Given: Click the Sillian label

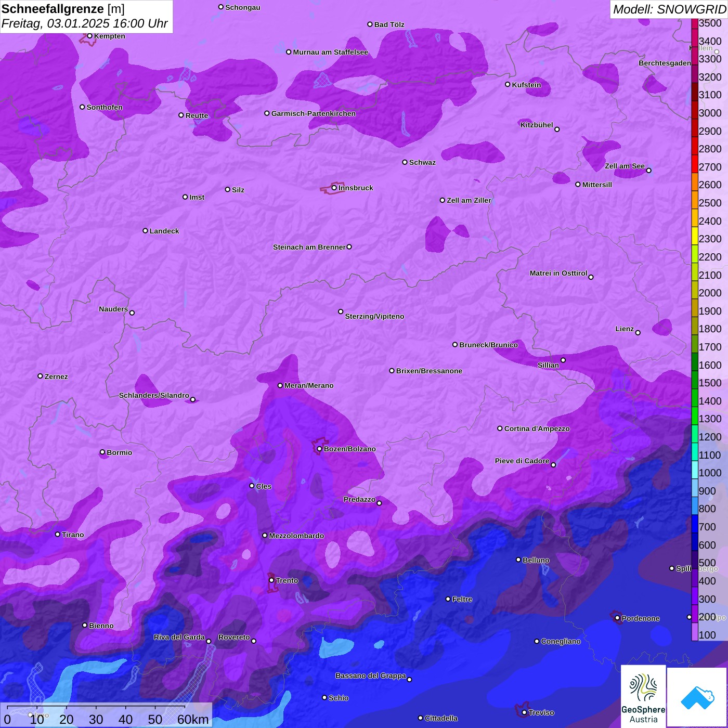Looking at the screenshot, I should point(548,365).
